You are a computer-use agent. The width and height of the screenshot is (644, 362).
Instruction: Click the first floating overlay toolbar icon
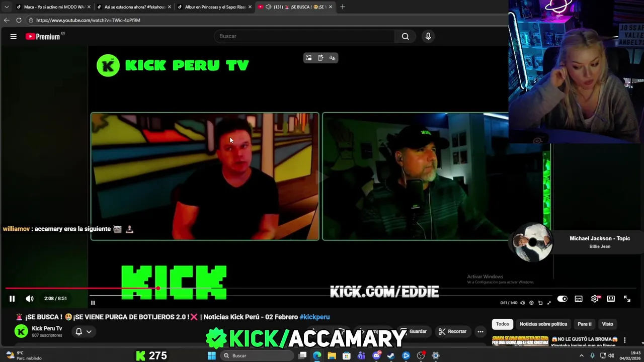[308, 58]
